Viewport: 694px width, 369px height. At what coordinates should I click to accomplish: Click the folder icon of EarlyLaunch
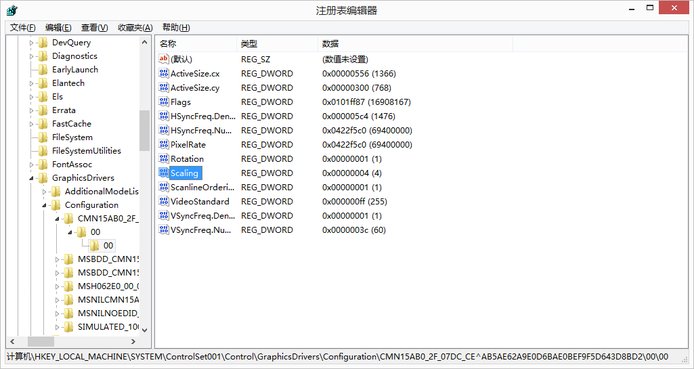pyautogui.click(x=43, y=69)
